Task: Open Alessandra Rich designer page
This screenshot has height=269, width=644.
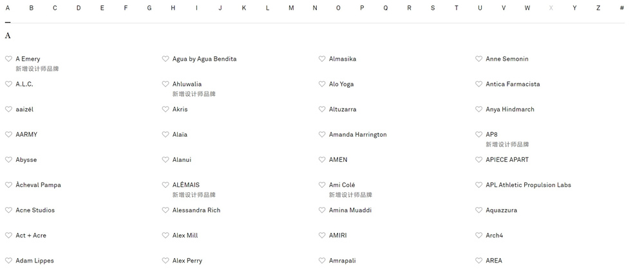Action: [x=196, y=210]
